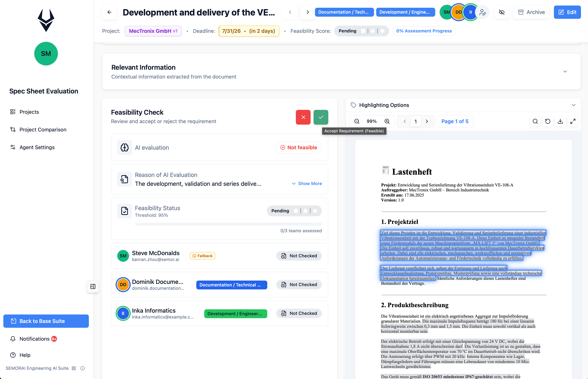Click Inka Informatics Not Checked status
Viewport: 588px width, 379px height.
coord(299,313)
